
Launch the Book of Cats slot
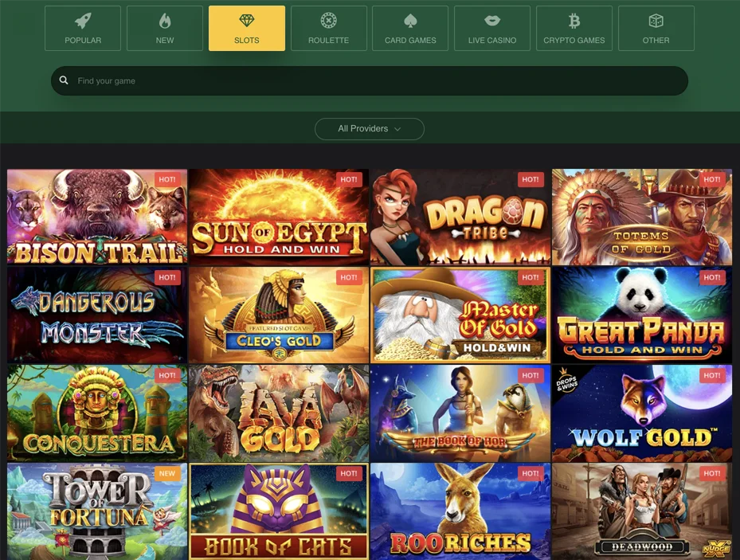pyautogui.click(x=279, y=511)
